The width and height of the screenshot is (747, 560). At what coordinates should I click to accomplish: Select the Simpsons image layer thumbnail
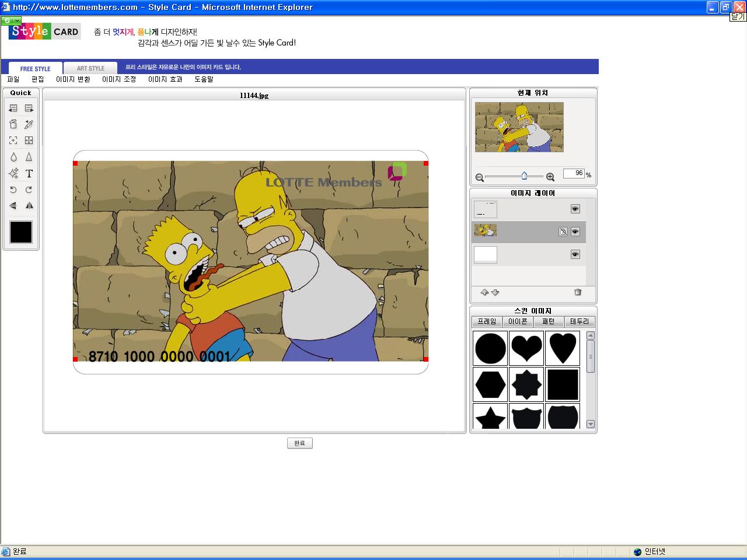point(486,230)
